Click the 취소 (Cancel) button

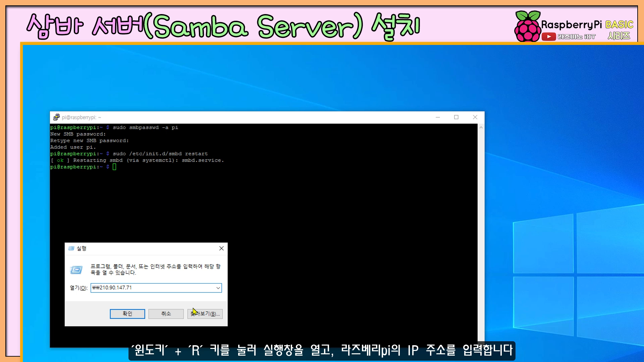166,314
